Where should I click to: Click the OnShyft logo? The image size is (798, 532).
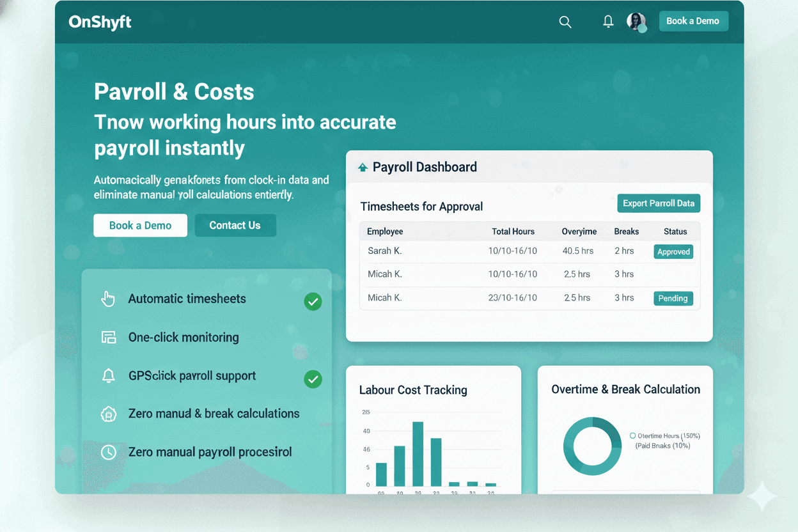pyautogui.click(x=100, y=22)
